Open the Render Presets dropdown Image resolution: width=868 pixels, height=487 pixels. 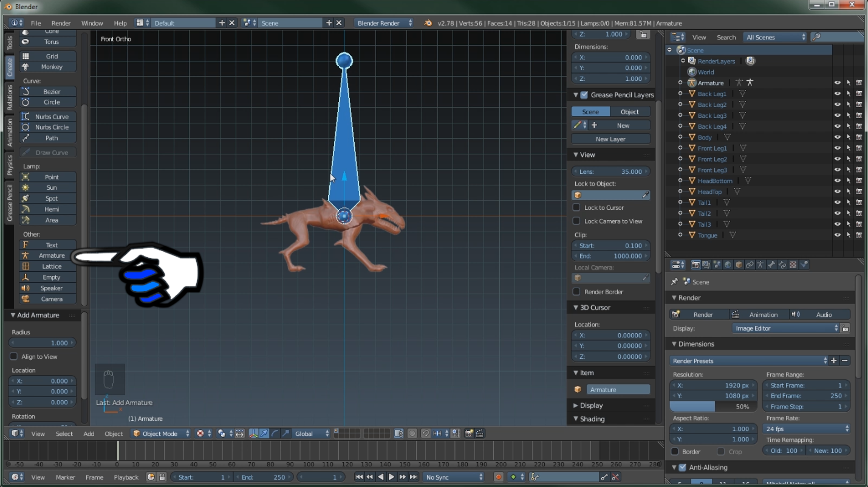(x=749, y=361)
